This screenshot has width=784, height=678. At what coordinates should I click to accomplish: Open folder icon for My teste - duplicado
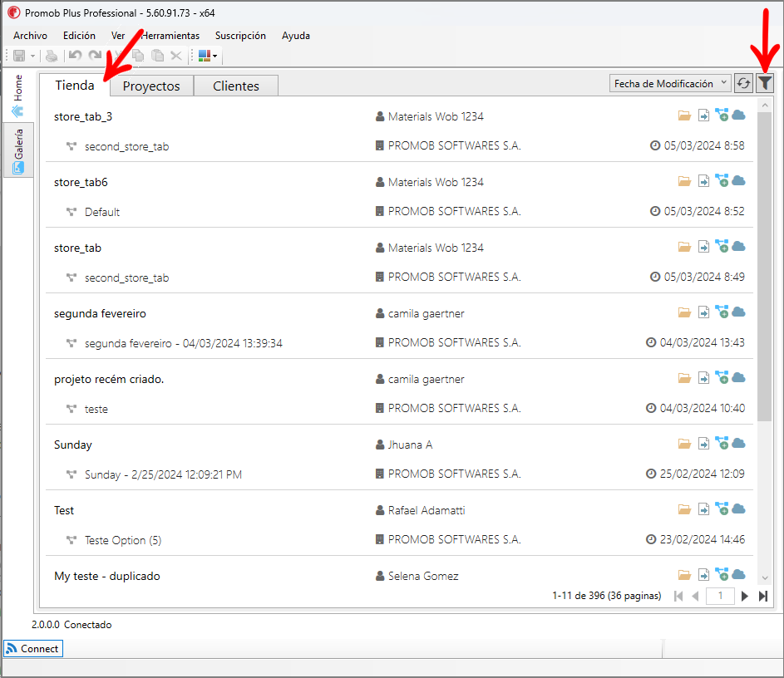684,575
